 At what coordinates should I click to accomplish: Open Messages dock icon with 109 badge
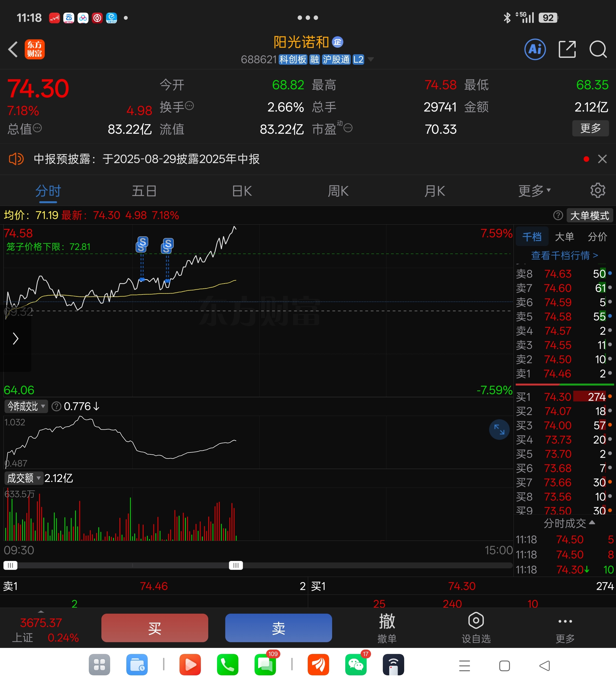(x=265, y=665)
